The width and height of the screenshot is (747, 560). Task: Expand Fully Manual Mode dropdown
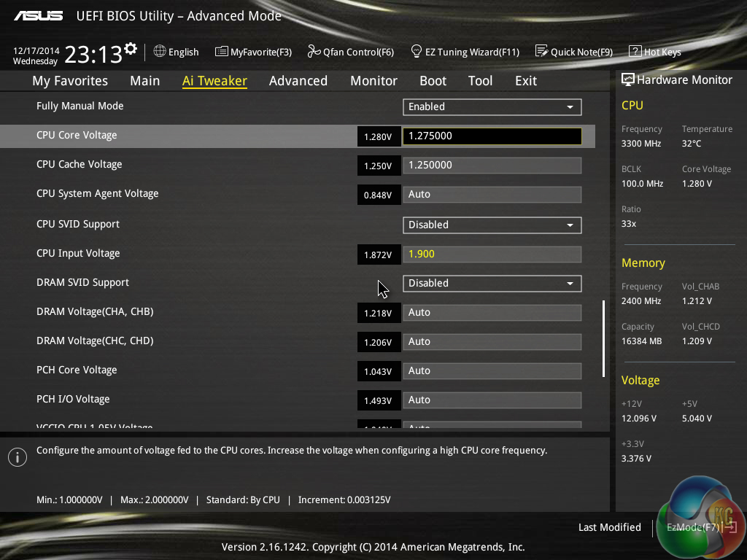(492, 107)
